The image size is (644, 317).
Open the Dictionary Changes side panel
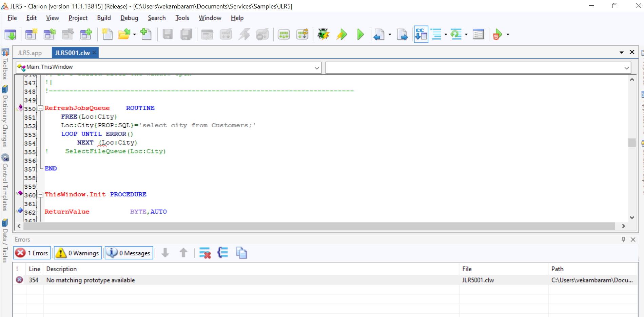click(5, 117)
